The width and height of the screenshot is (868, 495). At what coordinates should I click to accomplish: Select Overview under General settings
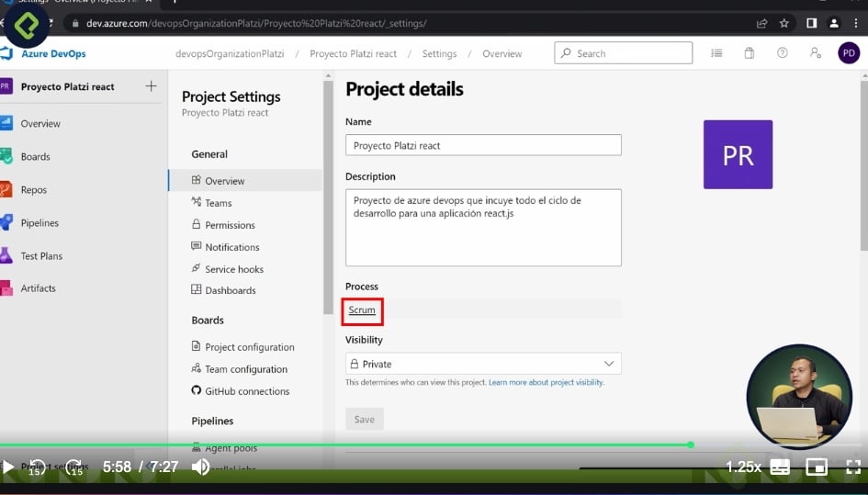pos(245,181)
